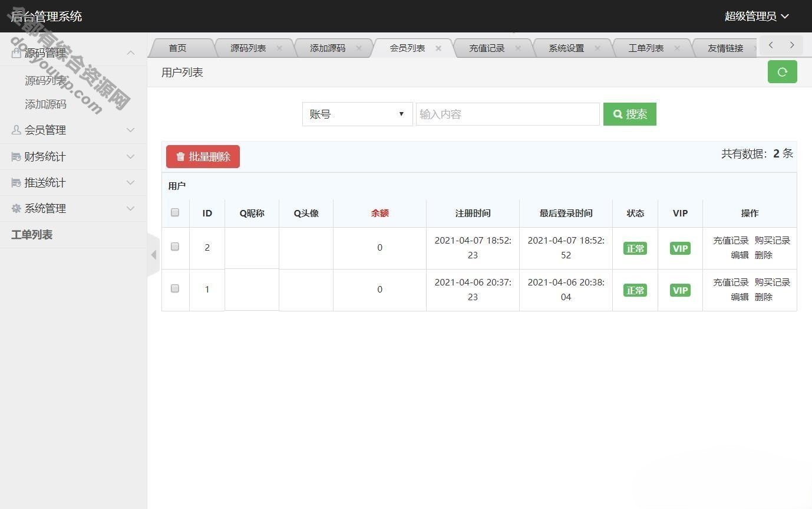Click 编辑 for user ID 1

point(740,297)
